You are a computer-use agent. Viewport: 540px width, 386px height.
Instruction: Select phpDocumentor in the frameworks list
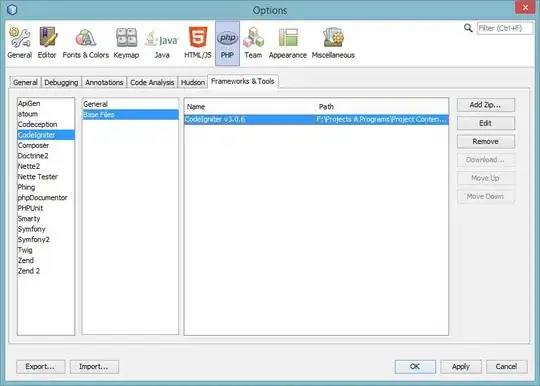click(x=46, y=198)
